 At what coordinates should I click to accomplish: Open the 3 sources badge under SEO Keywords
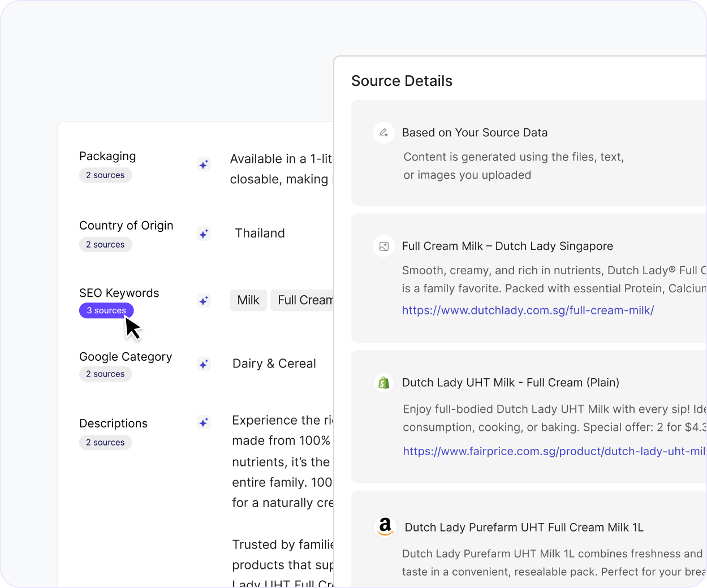[x=106, y=310]
